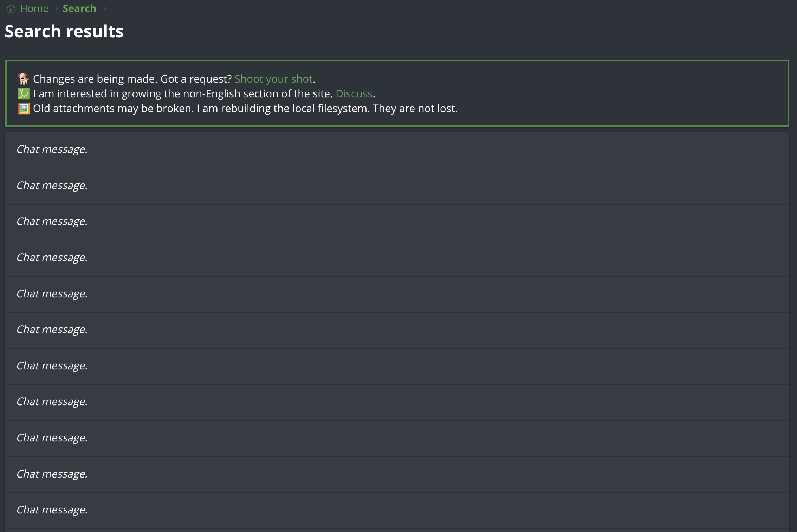Open the fifth Chat message result
This screenshot has height=532, width=797.
[52, 294]
